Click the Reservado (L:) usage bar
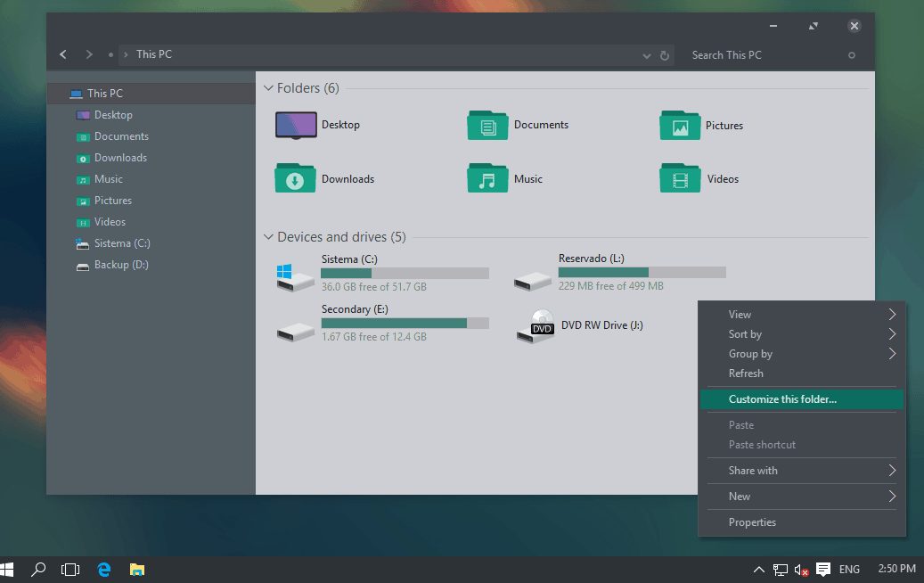 [642, 273]
